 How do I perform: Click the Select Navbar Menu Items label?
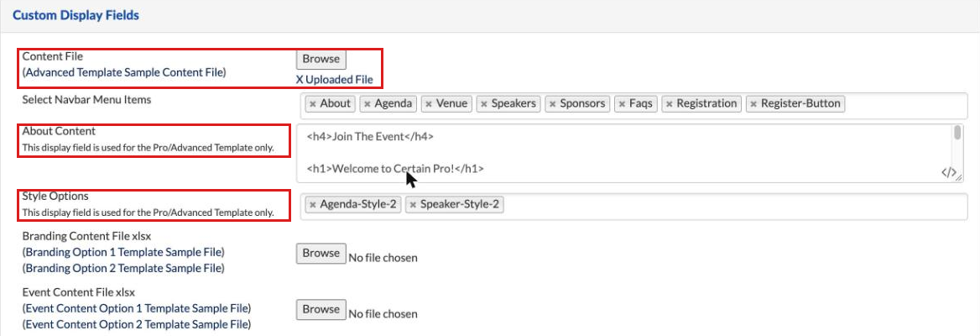[87, 99]
